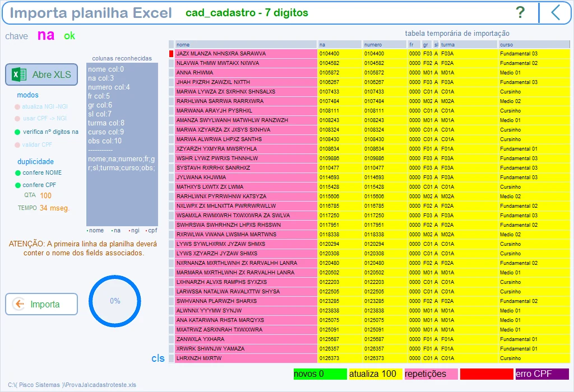Click na cell 0110477
Screen dimensions: 574x392
pos(340,168)
